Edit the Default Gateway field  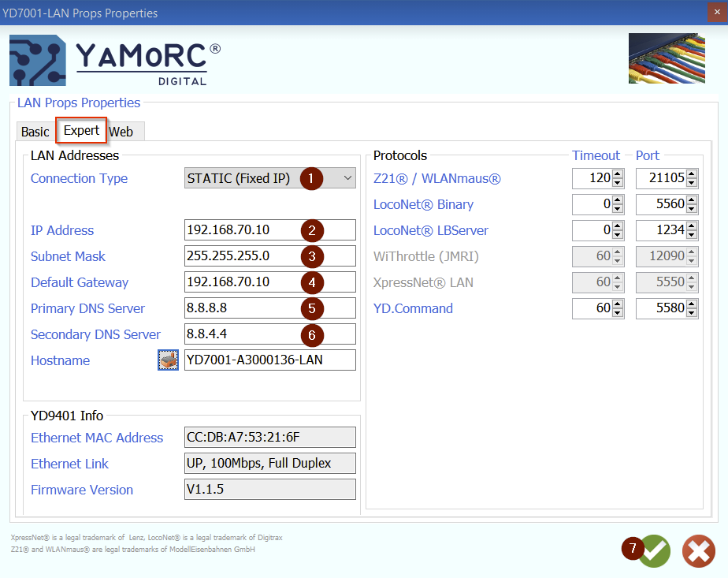point(269,282)
